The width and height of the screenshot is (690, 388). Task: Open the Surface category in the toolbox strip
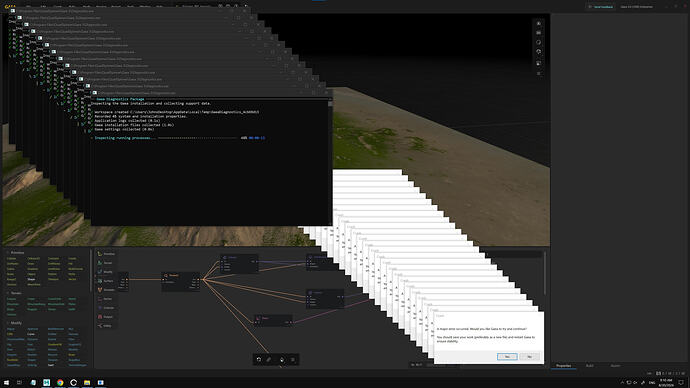coord(106,281)
